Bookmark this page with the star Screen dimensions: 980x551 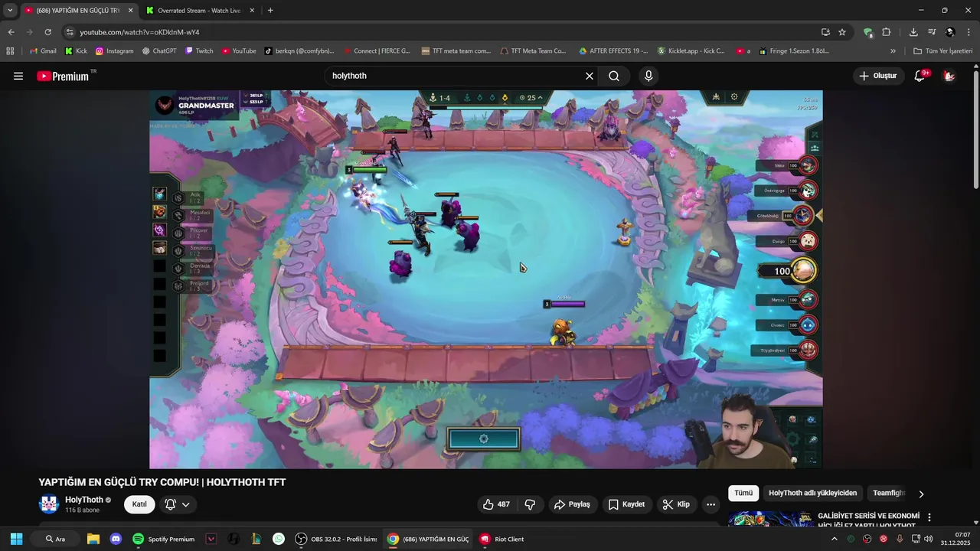pos(842,32)
